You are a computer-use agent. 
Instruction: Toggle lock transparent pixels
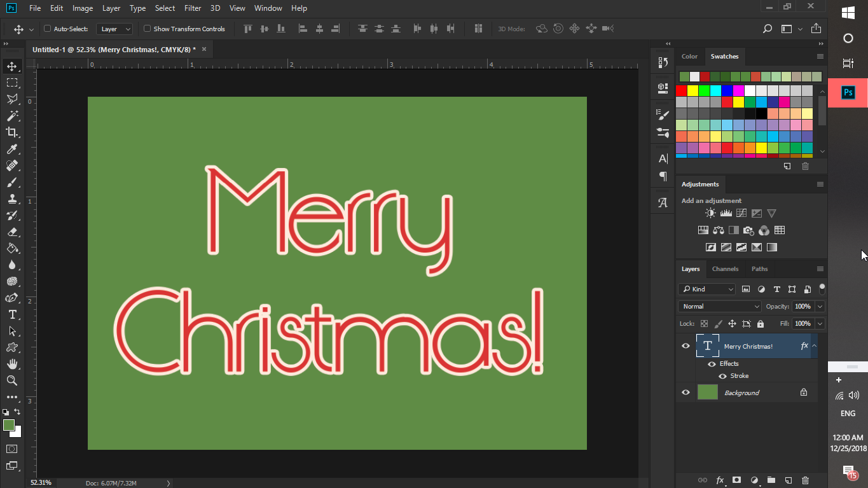pyautogui.click(x=704, y=324)
